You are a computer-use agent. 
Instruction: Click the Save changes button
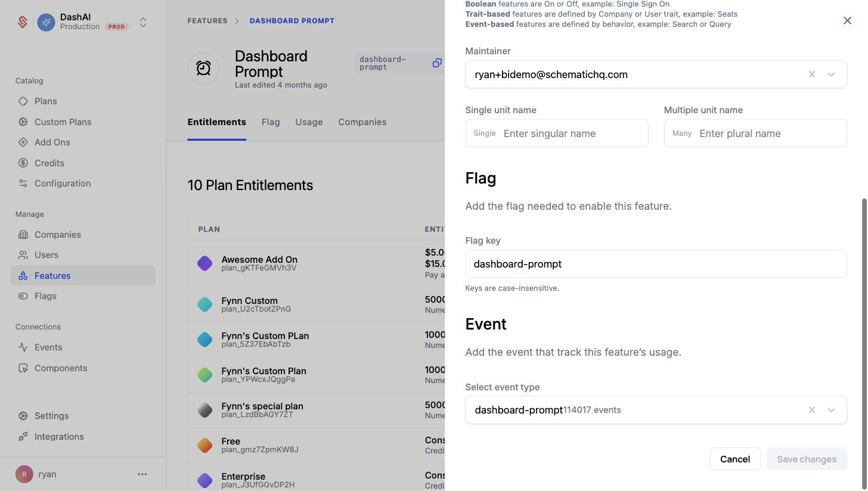click(x=807, y=459)
